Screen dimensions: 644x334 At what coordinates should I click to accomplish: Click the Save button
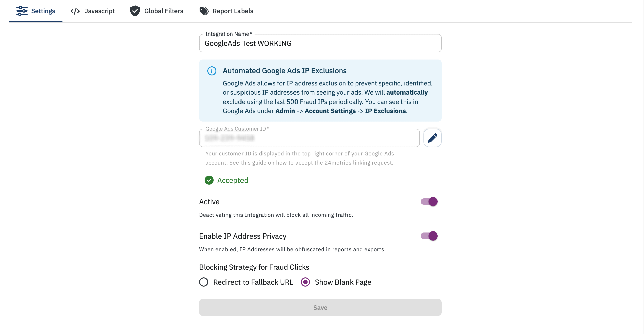coord(320,307)
